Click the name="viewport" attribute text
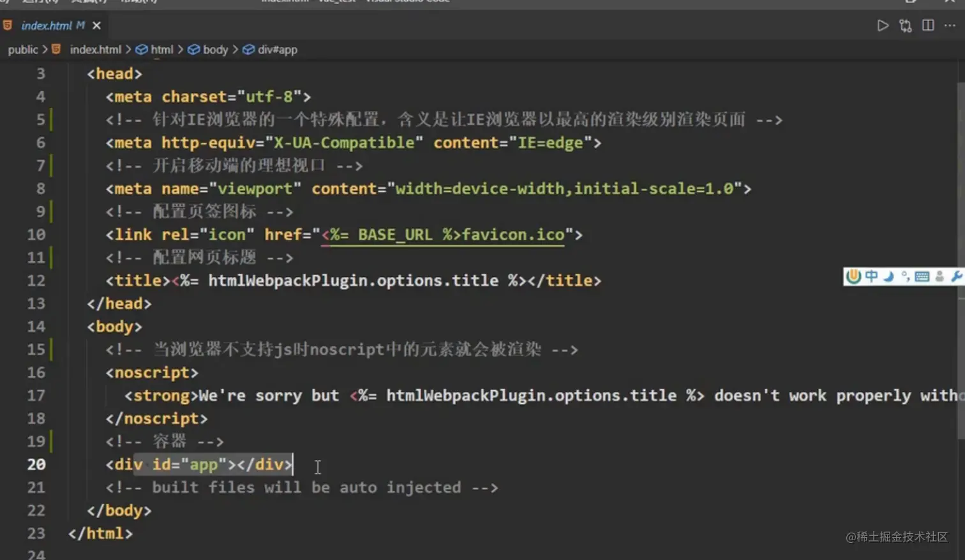The height and width of the screenshot is (560, 965). pyautogui.click(x=231, y=189)
